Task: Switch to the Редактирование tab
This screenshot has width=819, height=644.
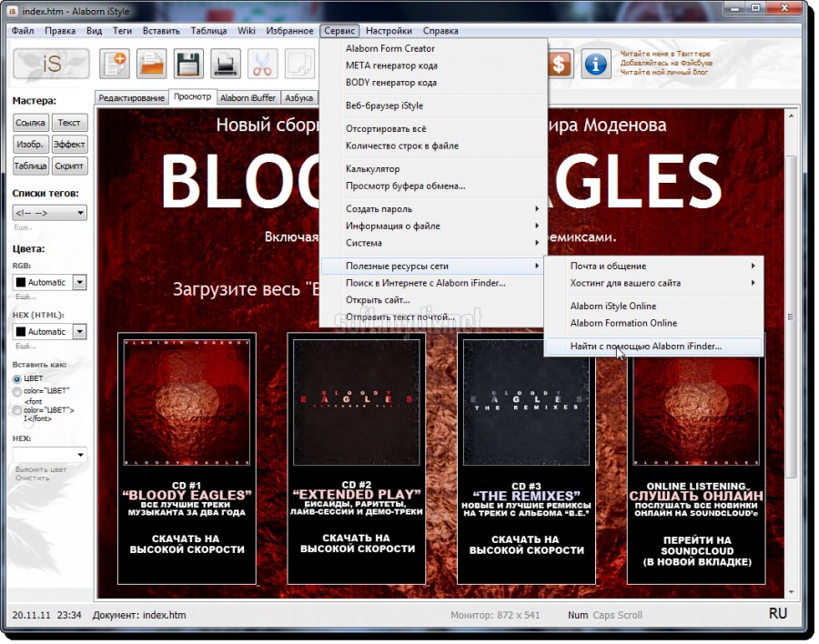Action: (131, 97)
